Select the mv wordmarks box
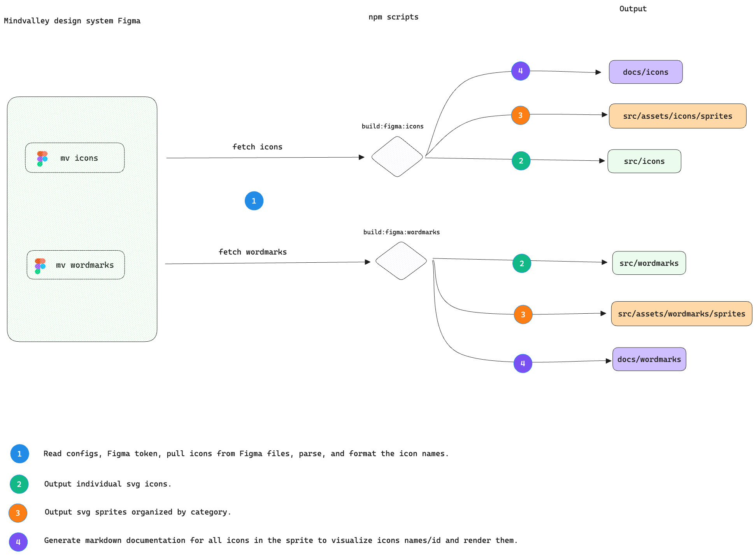 pos(76,265)
